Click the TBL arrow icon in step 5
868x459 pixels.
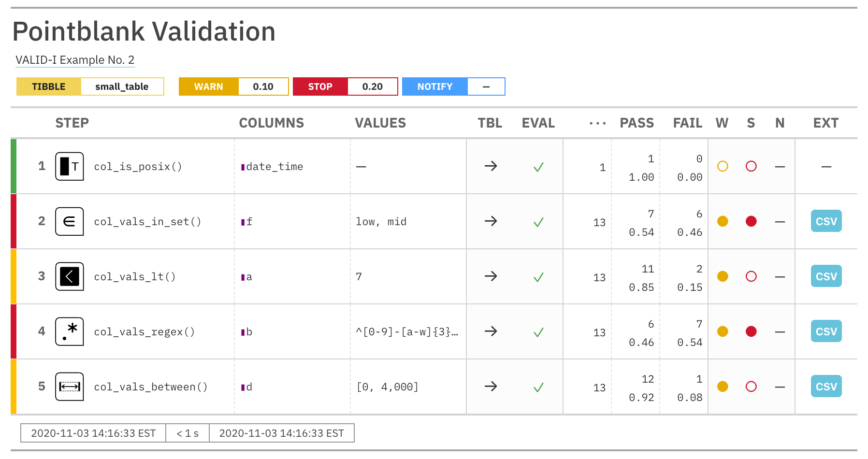(491, 387)
